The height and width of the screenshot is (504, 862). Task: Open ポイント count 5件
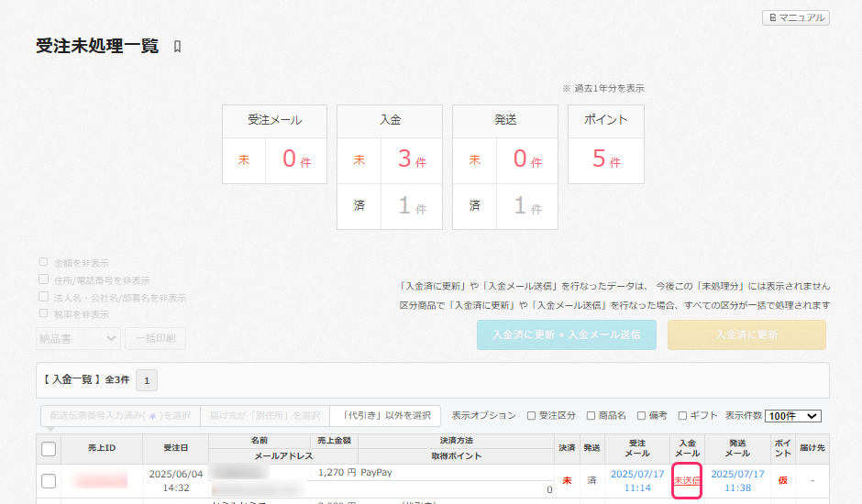[x=605, y=160]
